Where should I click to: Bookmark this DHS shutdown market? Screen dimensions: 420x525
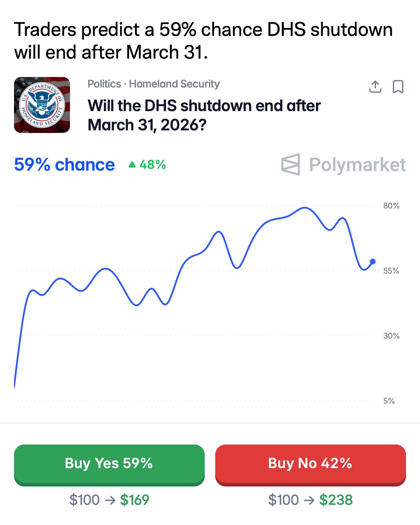point(398,87)
